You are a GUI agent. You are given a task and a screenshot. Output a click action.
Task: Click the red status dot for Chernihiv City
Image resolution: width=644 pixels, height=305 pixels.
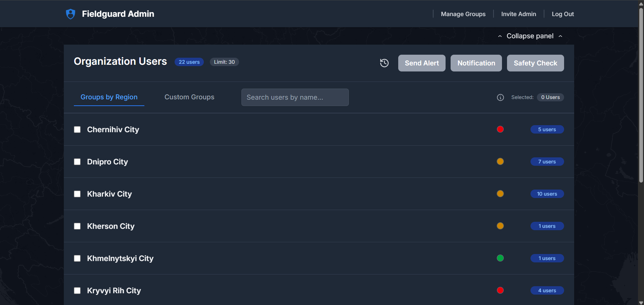[500, 129]
